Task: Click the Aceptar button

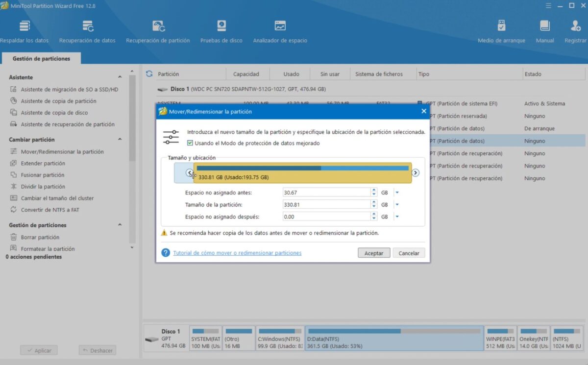Action: [374, 253]
